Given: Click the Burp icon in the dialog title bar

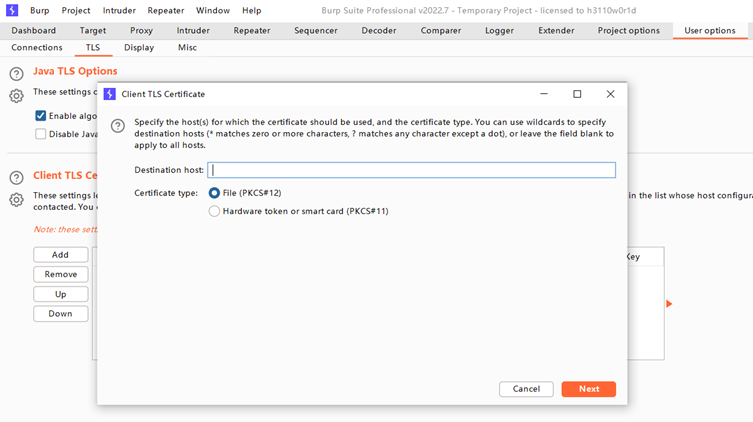Looking at the screenshot, I should point(109,94).
